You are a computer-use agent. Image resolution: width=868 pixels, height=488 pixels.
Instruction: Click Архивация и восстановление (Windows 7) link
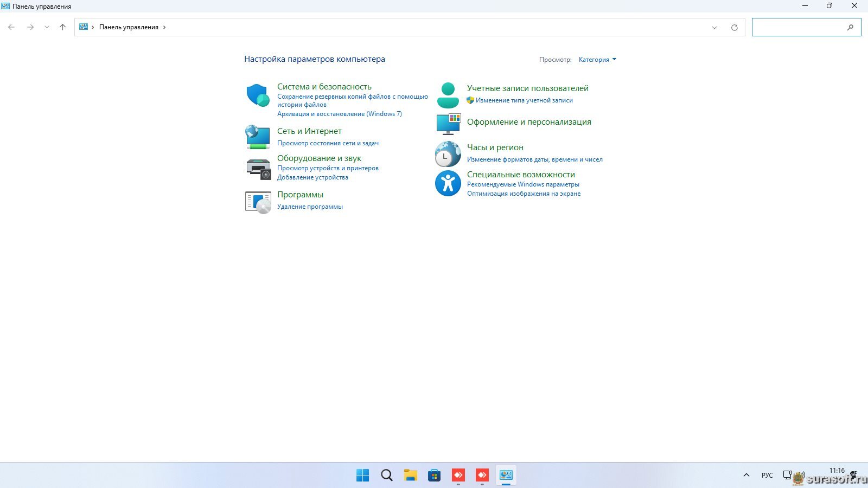pyautogui.click(x=340, y=114)
